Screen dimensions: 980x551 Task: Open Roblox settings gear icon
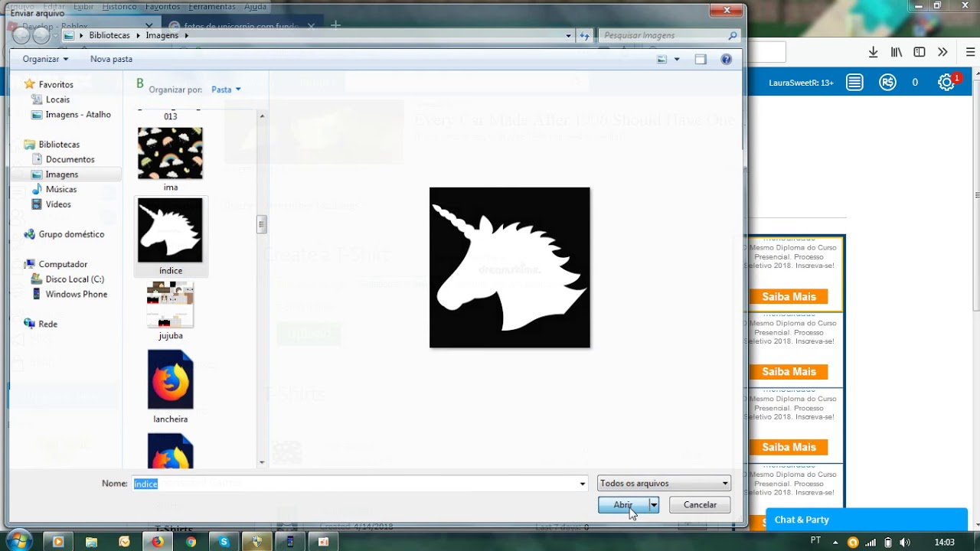pyautogui.click(x=946, y=83)
